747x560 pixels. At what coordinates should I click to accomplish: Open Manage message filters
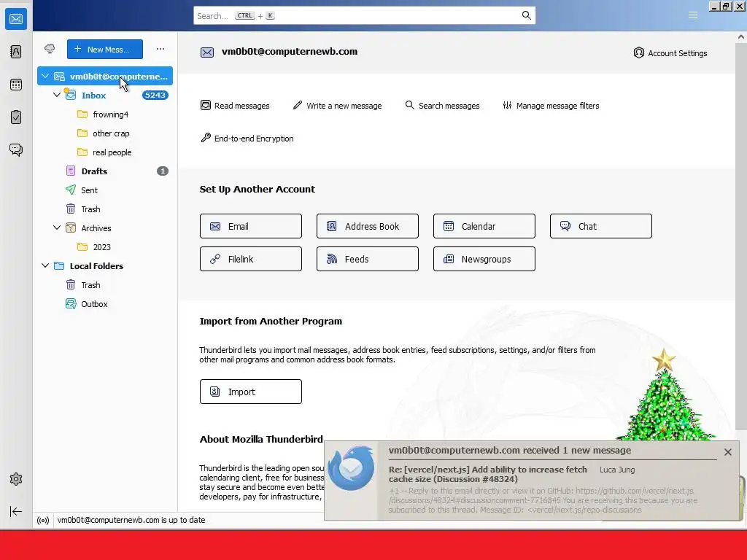[x=551, y=105]
